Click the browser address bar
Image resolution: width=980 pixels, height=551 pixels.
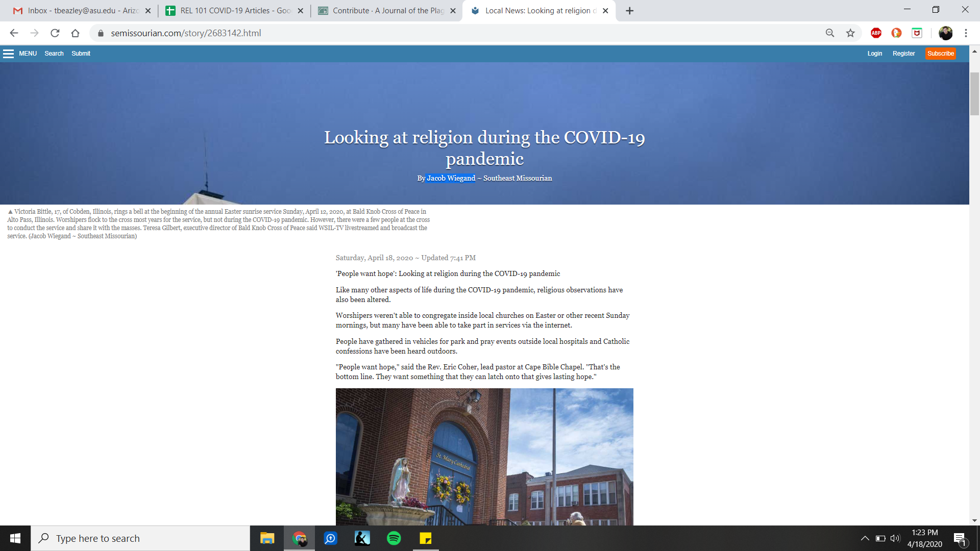tap(459, 33)
